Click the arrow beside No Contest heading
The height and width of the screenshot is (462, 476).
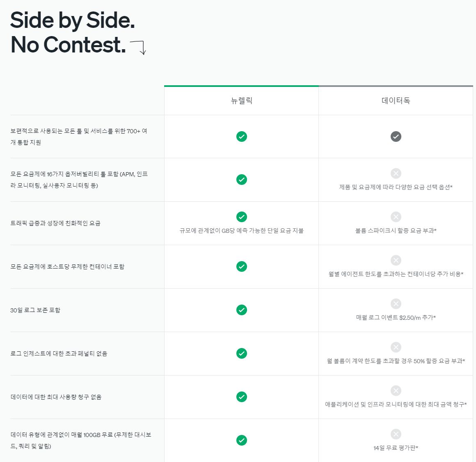138,48
